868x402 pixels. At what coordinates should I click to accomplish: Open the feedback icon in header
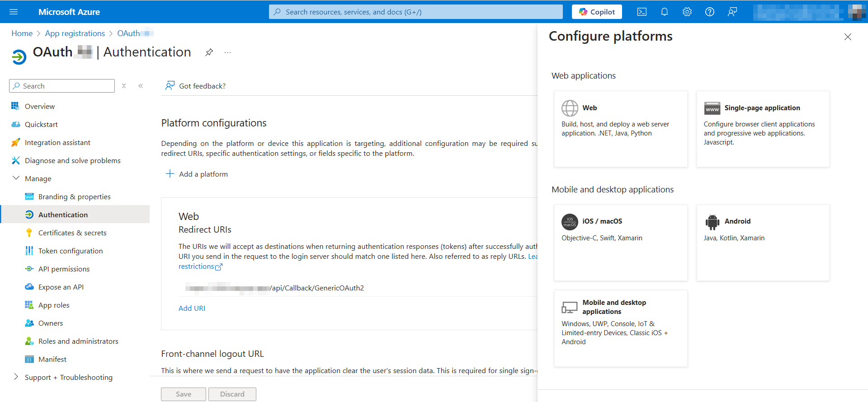(x=732, y=12)
